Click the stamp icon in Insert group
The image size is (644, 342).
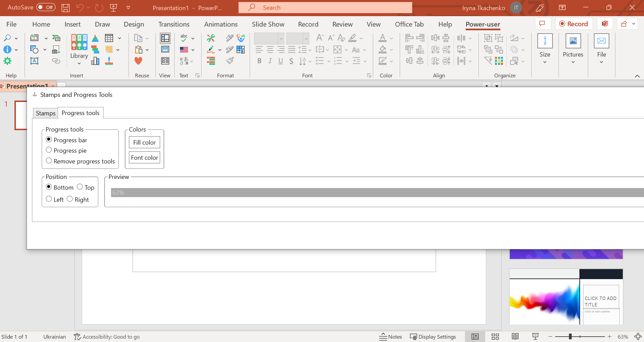pos(109,61)
